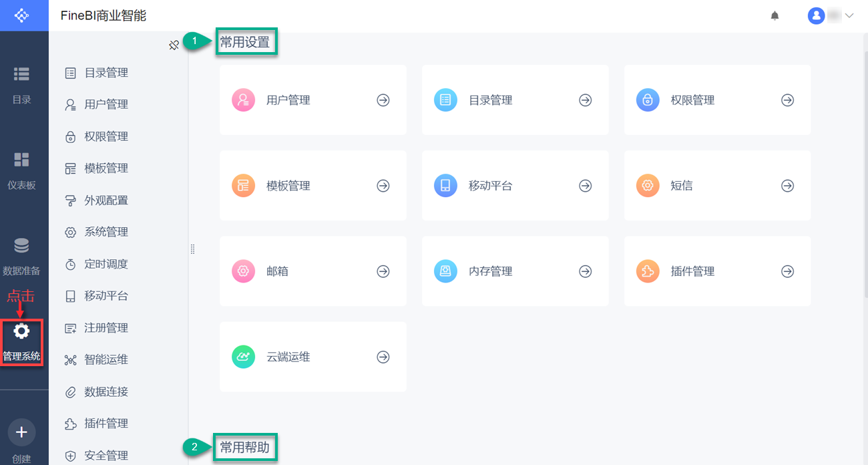The image size is (868, 465).
Task: Click the 管理系统 gear icon
Action: (22, 331)
